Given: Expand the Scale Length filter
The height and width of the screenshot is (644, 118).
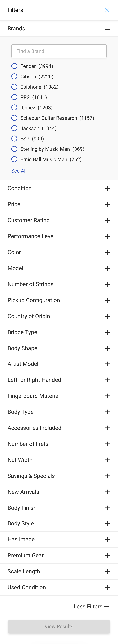Looking at the screenshot, I should 108,571.
